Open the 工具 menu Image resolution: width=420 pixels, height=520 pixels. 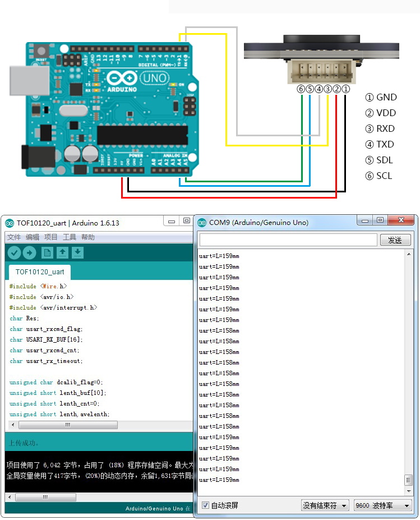point(69,237)
